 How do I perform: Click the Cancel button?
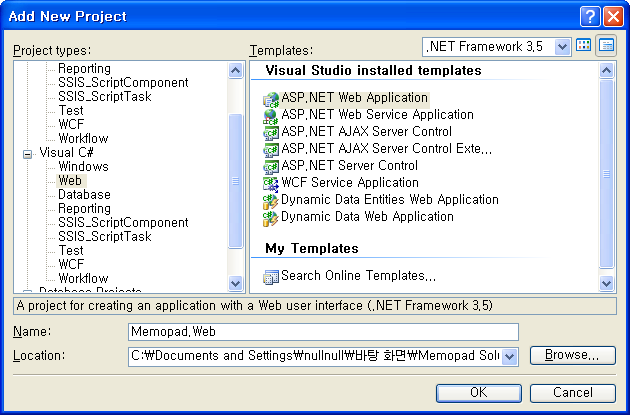573,393
